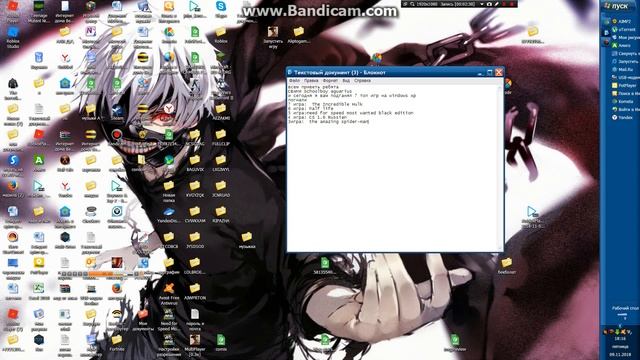
Task: Click the Kometa taskbar entry
Action: 622,101
